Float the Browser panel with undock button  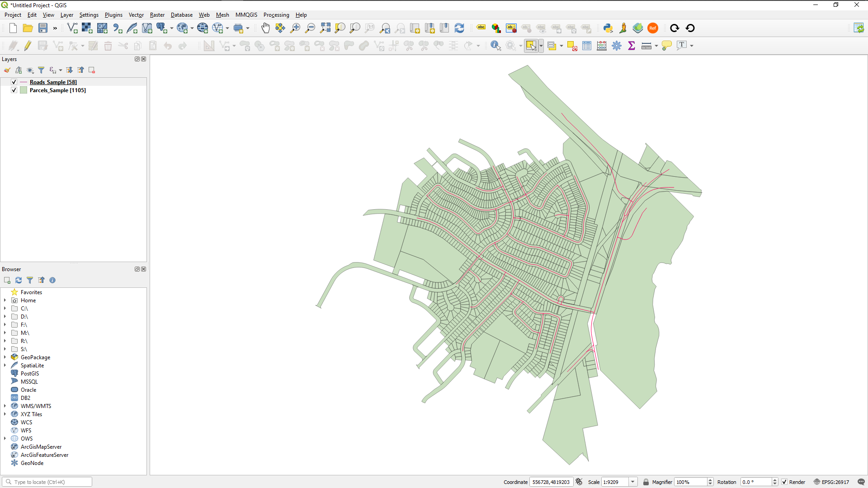(x=137, y=269)
